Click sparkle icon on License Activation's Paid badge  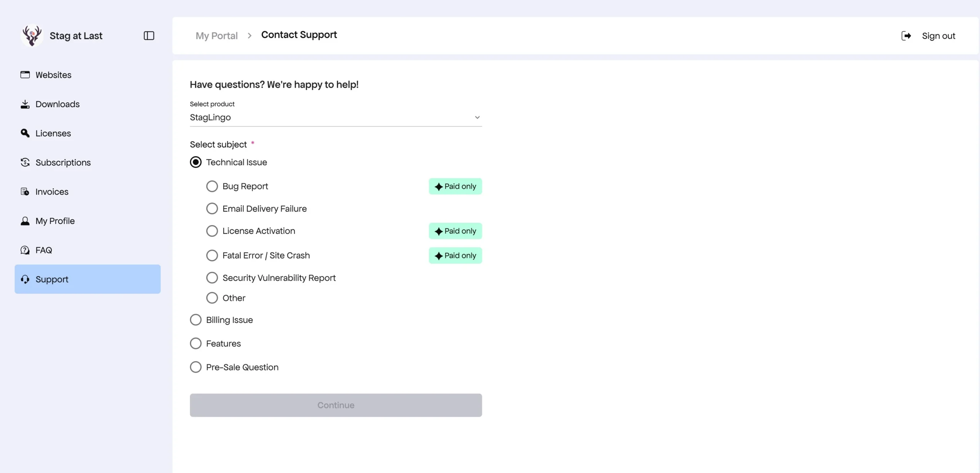click(x=439, y=232)
